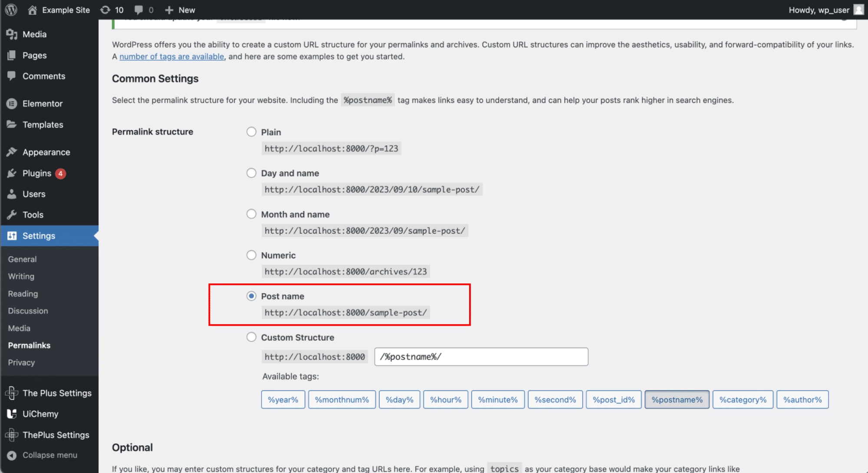Select Post name permalink structure
Image resolution: width=868 pixels, height=473 pixels.
251,296
